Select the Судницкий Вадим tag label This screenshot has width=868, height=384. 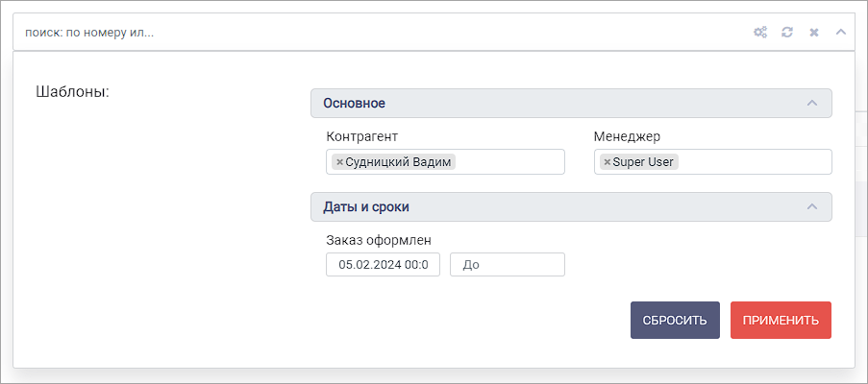399,162
